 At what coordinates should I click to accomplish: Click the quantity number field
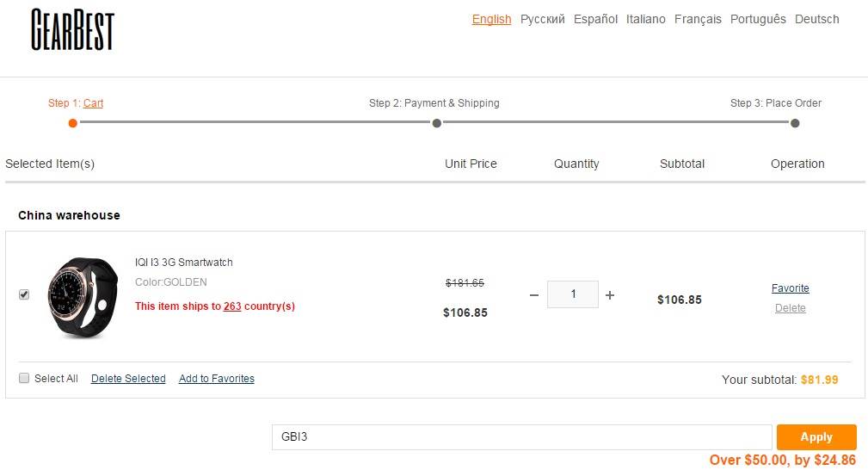pos(572,294)
